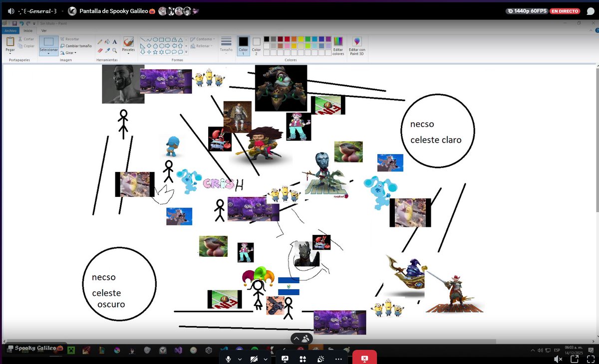Select the Eraser tool
This screenshot has width=599, height=364.
pos(100,50)
